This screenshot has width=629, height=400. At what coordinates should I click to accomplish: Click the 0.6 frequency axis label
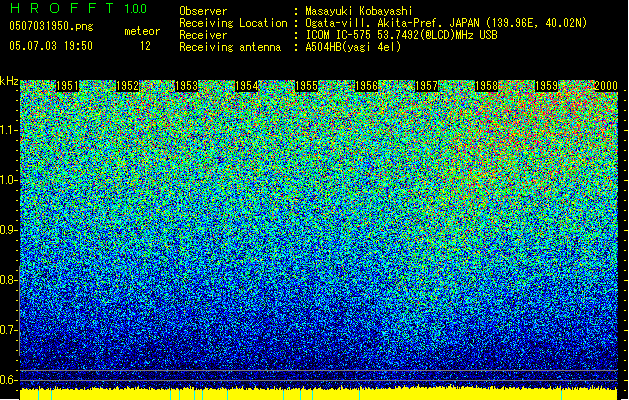8,380
